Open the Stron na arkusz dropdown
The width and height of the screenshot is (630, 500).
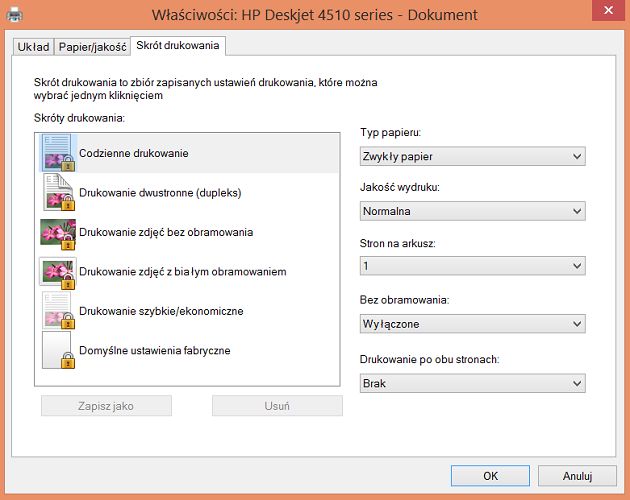[x=472, y=266]
